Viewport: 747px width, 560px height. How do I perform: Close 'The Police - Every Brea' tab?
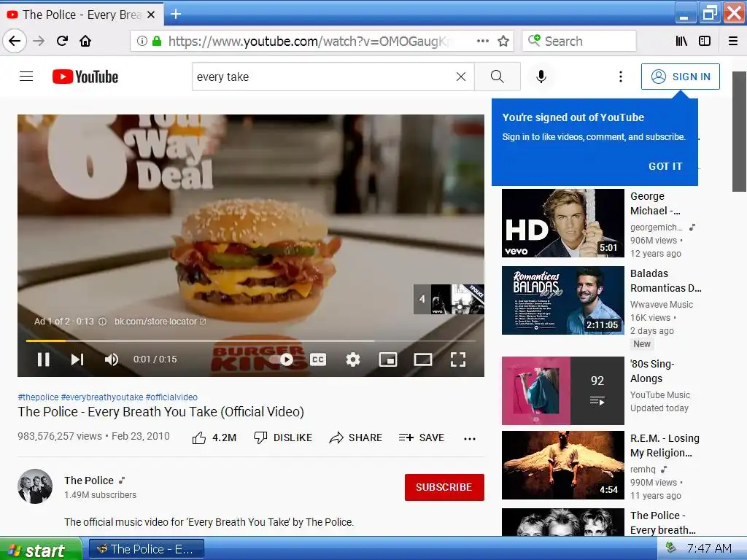(151, 15)
